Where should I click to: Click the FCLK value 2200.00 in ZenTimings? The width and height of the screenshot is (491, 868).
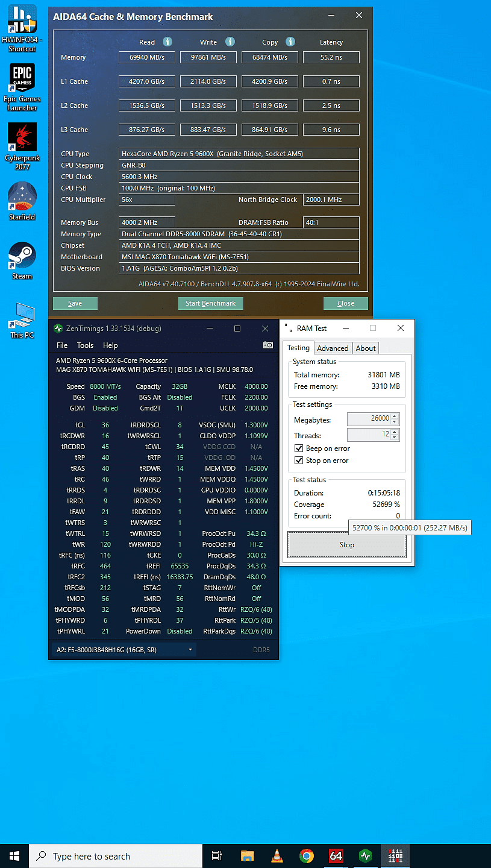pos(256,397)
